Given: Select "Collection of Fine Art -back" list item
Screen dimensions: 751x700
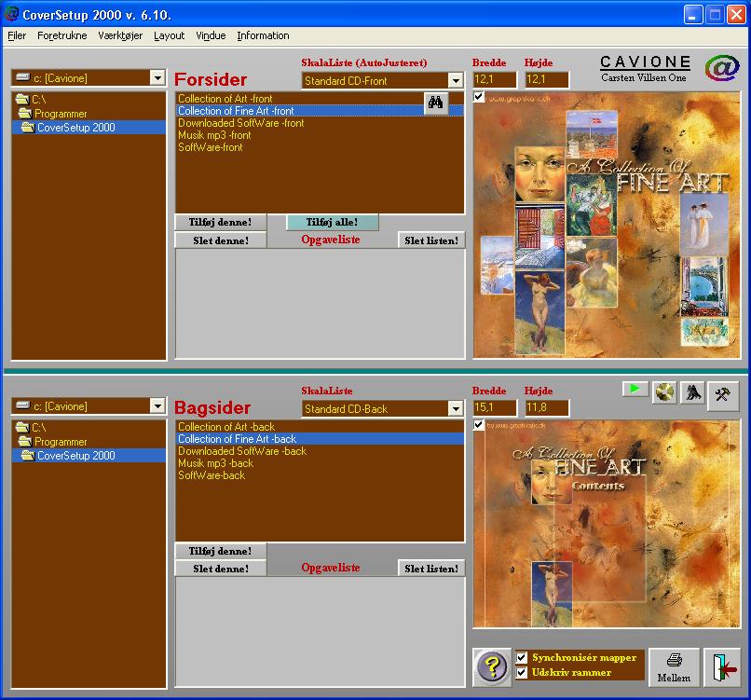Looking at the screenshot, I should 320,439.
